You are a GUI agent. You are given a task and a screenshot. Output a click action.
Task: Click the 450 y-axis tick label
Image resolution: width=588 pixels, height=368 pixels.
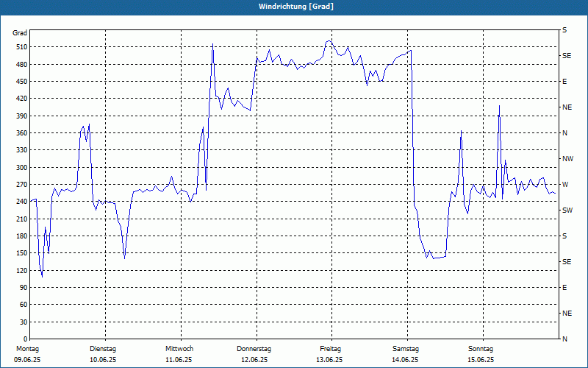click(x=22, y=82)
